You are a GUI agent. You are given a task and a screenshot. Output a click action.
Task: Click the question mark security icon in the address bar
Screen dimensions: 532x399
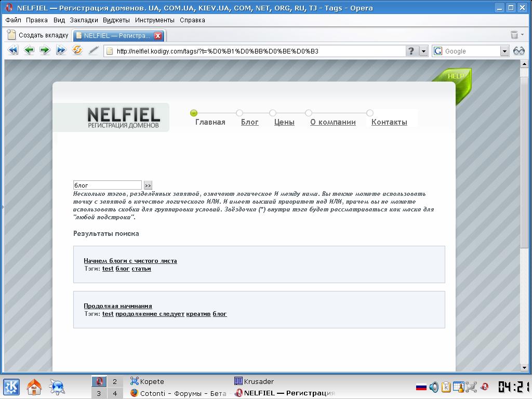(x=411, y=51)
